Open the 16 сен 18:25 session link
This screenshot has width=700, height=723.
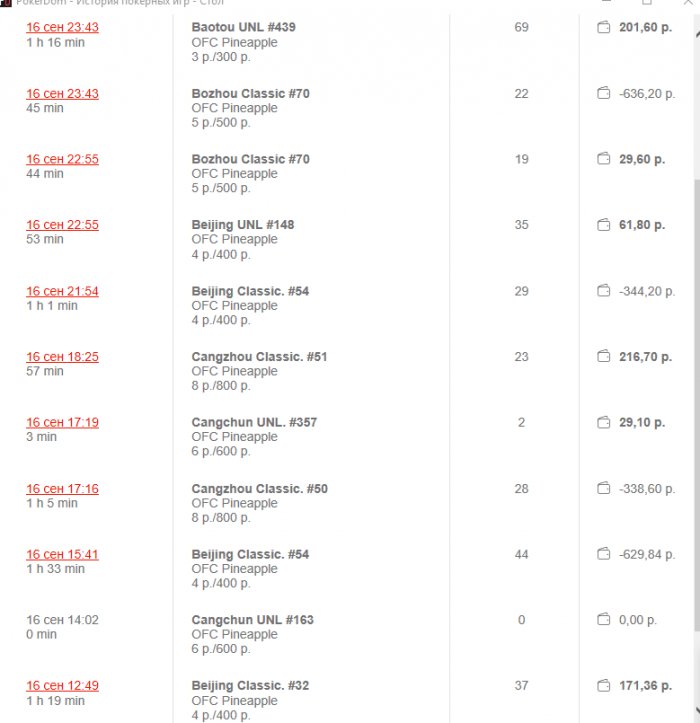[x=62, y=357]
